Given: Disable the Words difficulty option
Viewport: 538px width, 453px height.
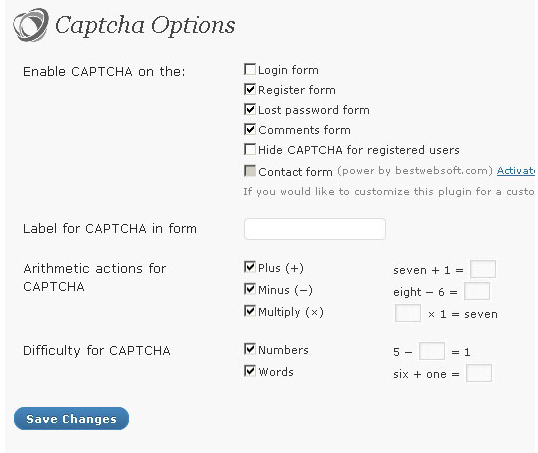Looking at the screenshot, I should coord(250,371).
